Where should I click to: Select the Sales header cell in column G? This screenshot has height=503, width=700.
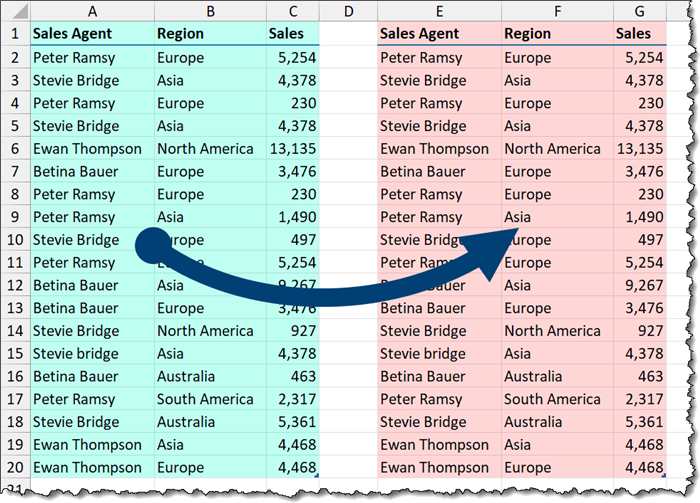(x=640, y=34)
